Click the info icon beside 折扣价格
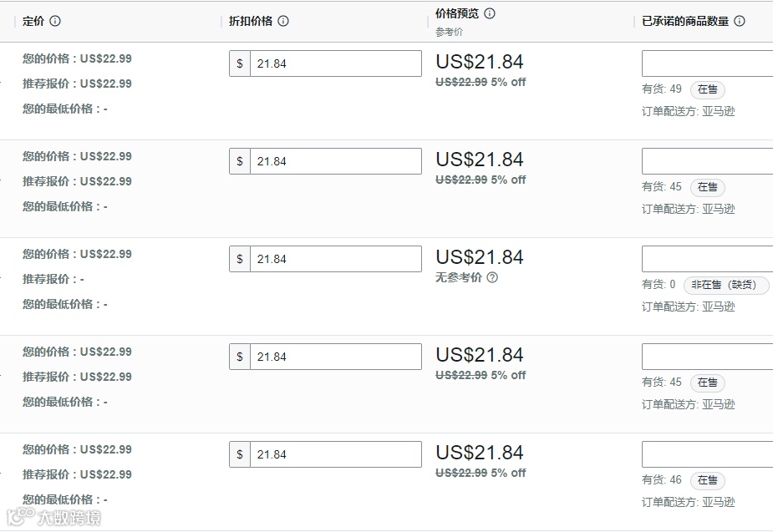 283,22
